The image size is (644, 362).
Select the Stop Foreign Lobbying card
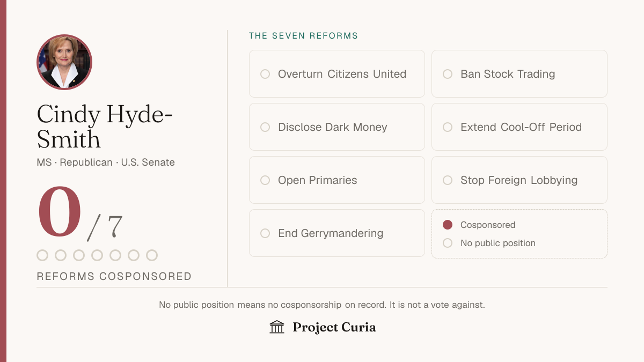pyautogui.click(x=519, y=180)
